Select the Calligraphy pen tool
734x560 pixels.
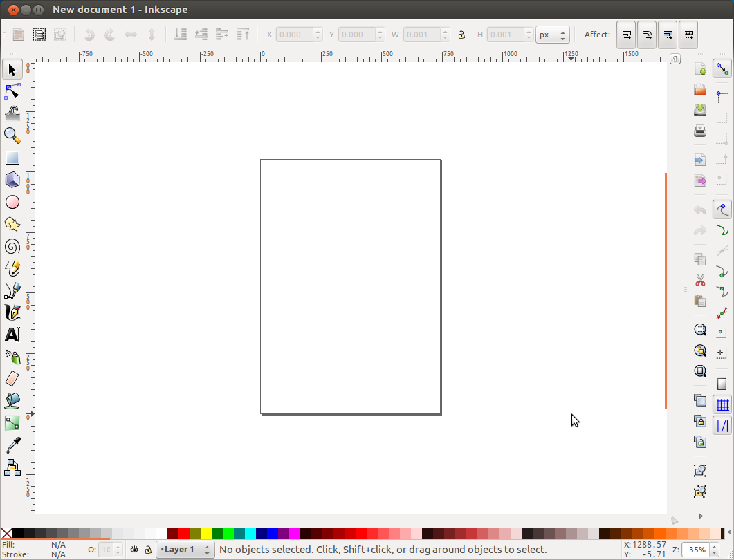pyautogui.click(x=12, y=312)
